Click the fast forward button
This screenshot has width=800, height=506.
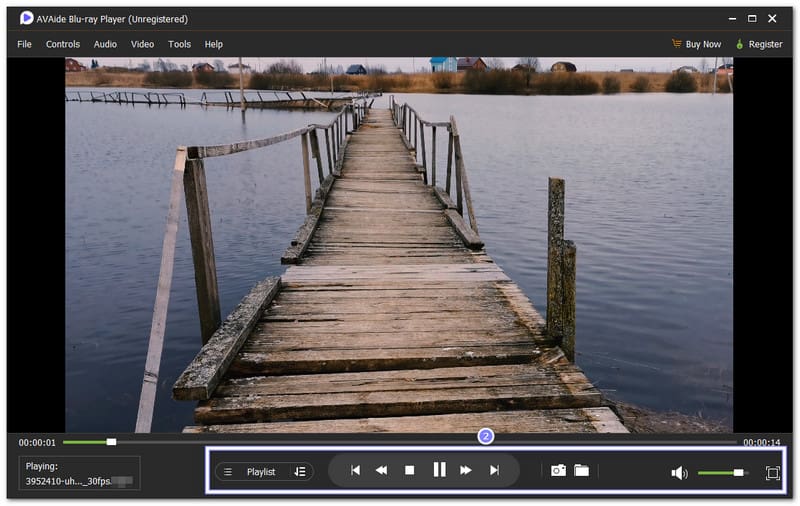(x=466, y=470)
